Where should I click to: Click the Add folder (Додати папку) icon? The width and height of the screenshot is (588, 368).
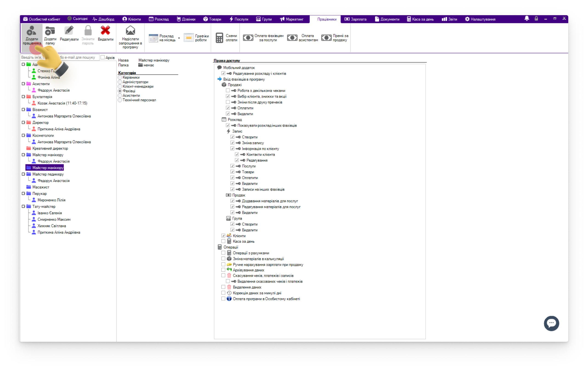click(x=50, y=31)
